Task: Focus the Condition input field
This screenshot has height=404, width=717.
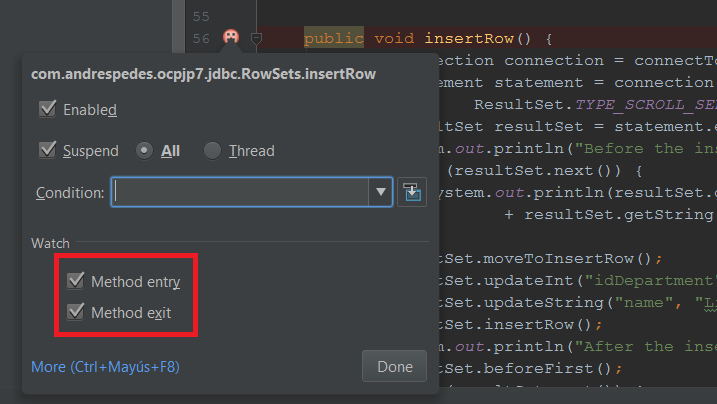Action: (x=240, y=192)
